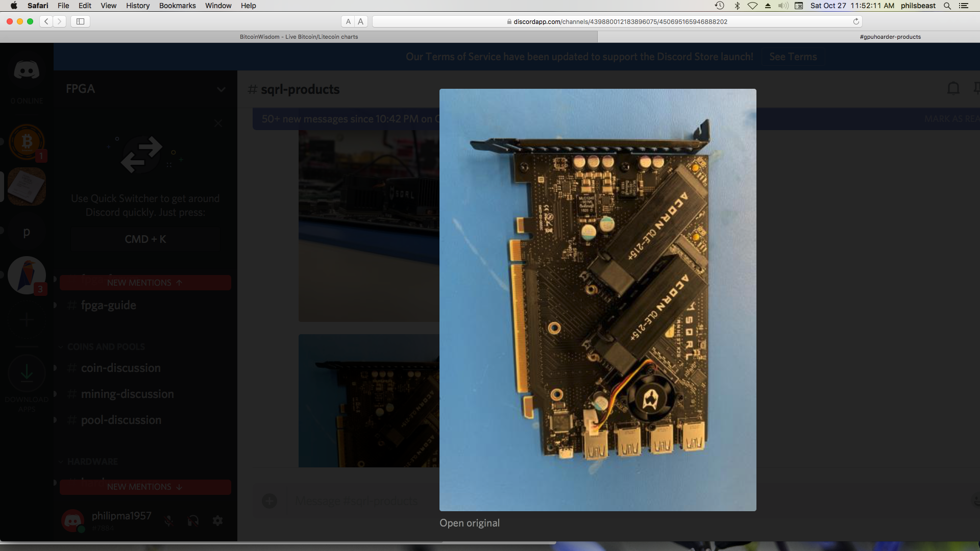Go forward in Safari

point(60,21)
